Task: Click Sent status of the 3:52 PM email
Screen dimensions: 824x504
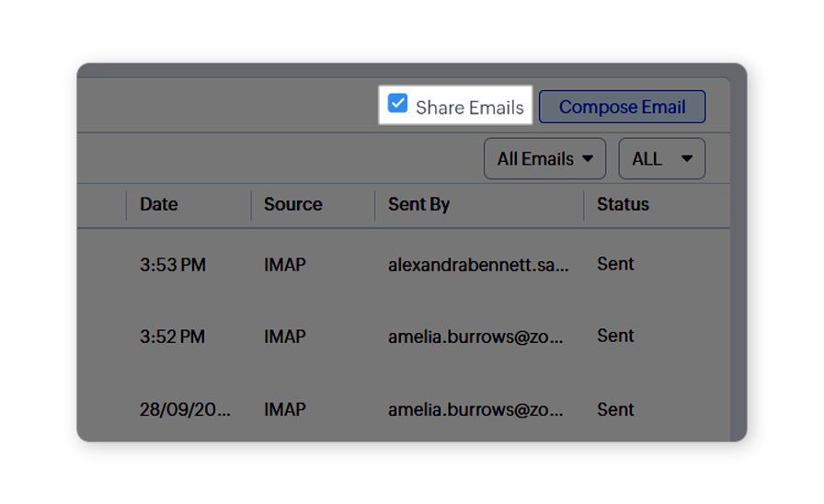Action: point(615,336)
